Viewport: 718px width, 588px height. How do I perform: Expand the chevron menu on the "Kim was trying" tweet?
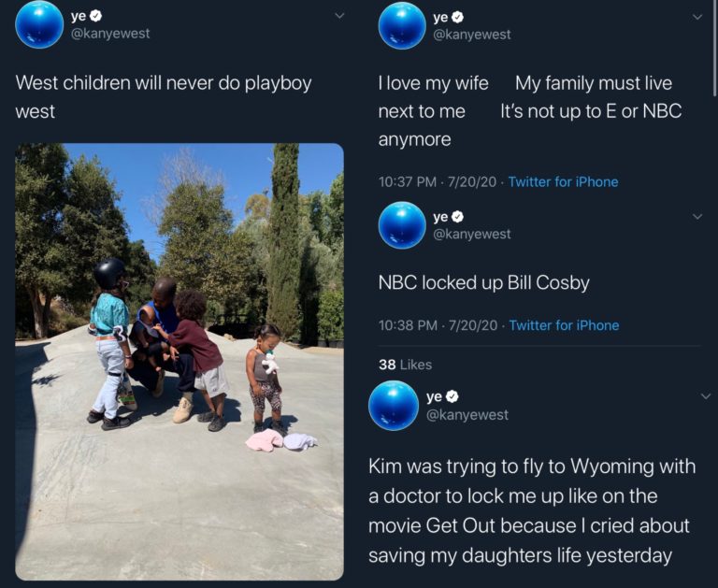point(706,396)
